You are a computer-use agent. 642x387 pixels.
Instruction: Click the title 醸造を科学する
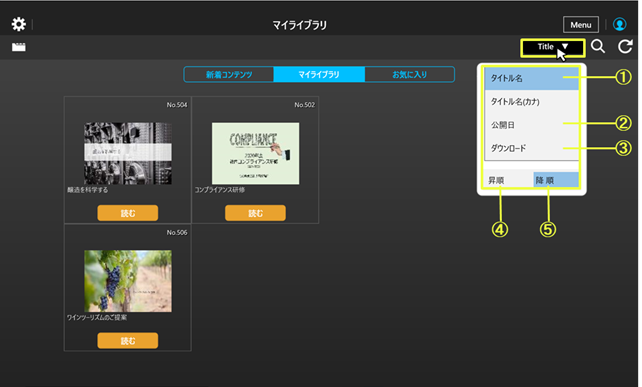point(88,190)
